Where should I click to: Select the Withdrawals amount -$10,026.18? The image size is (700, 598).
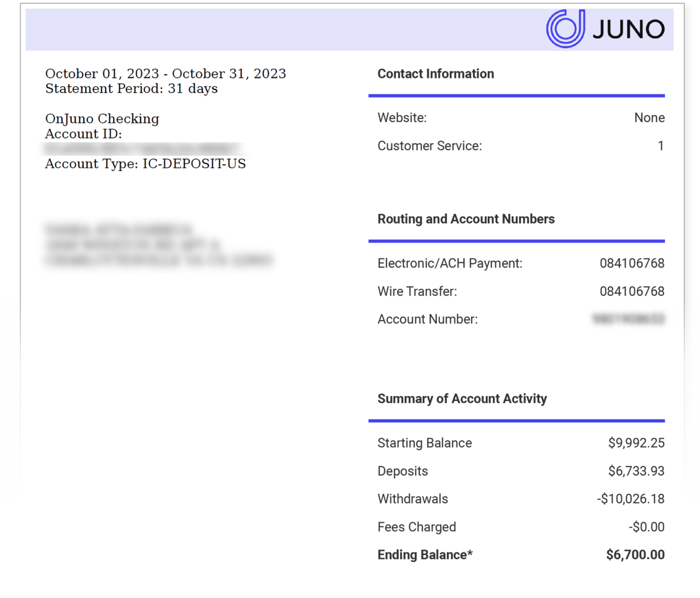point(631,499)
